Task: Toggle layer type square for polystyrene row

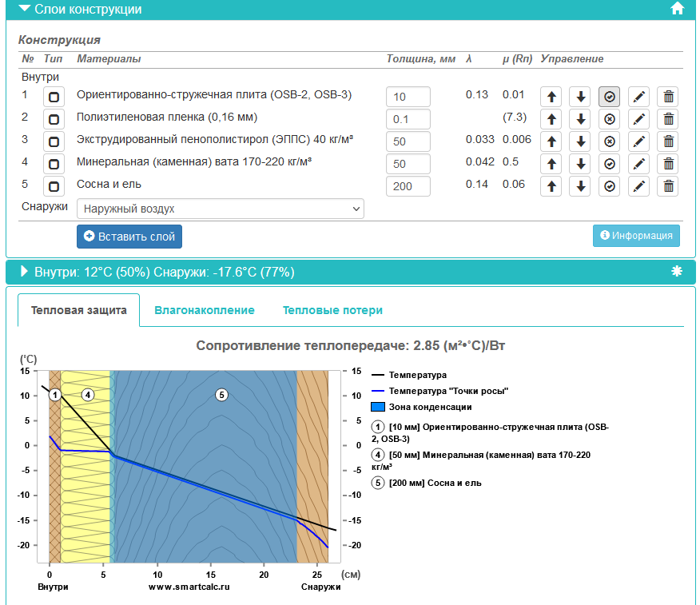Action: click(54, 141)
